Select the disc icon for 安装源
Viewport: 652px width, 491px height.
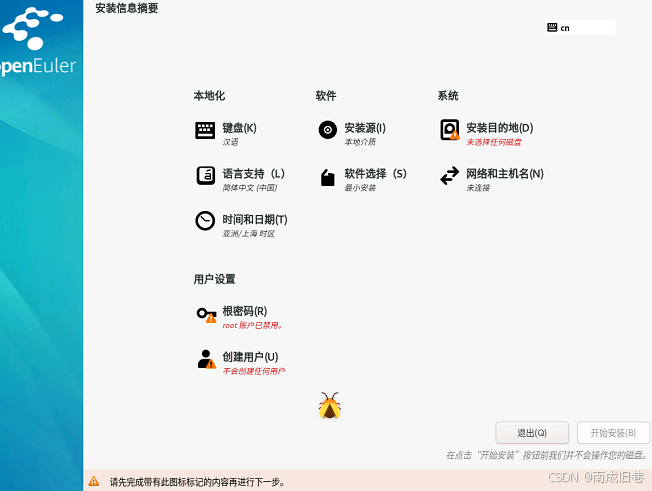point(327,130)
